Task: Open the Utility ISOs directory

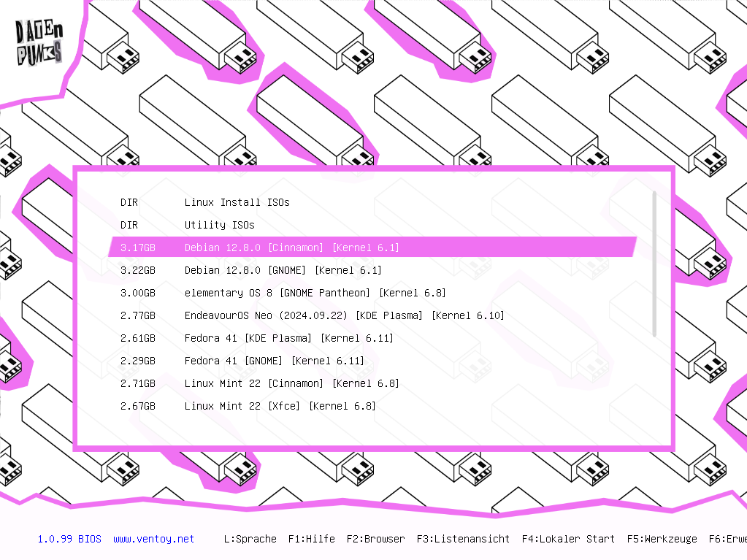Action: point(372,225)
